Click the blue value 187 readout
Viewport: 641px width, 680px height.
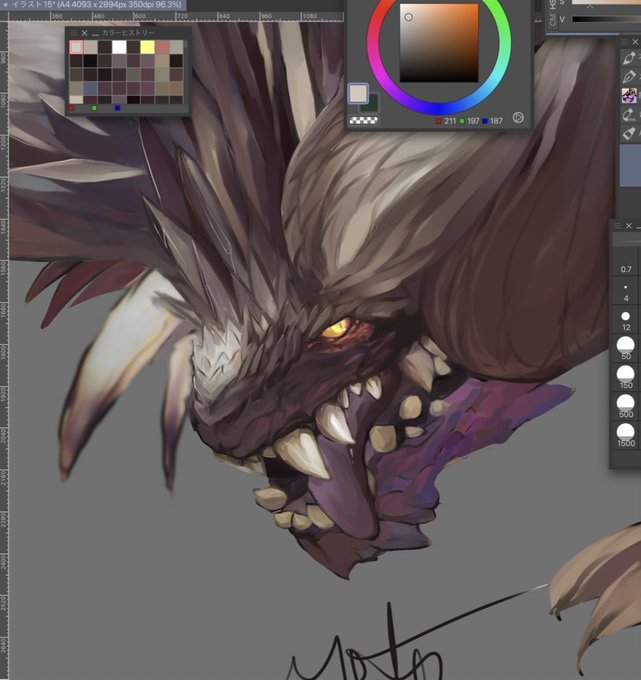(x=492, y=121)
